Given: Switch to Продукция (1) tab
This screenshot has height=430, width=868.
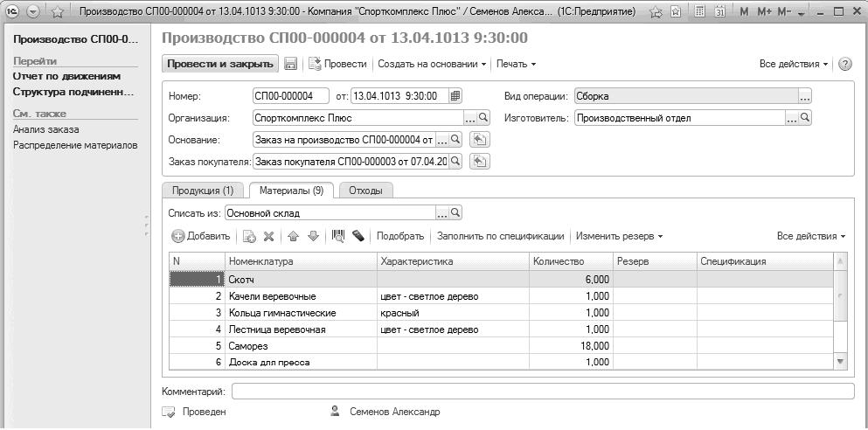Looking at the screenshot, I should click(x=203, y=191).
